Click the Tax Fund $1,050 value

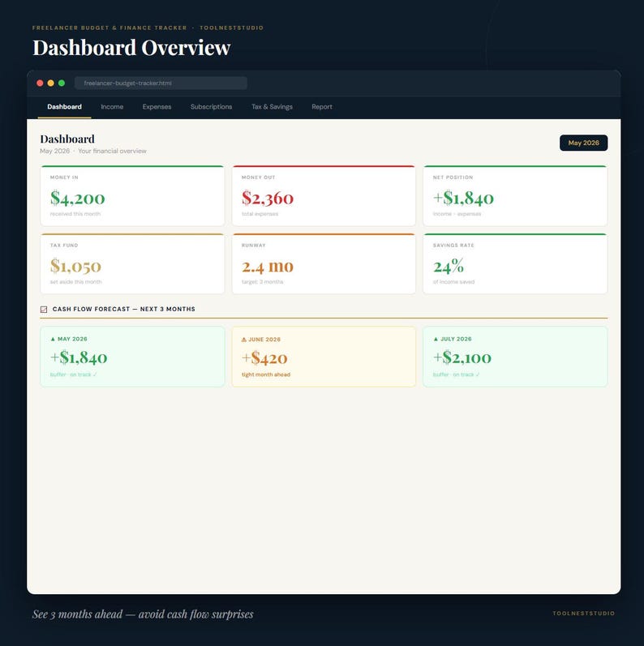(75, 266)
